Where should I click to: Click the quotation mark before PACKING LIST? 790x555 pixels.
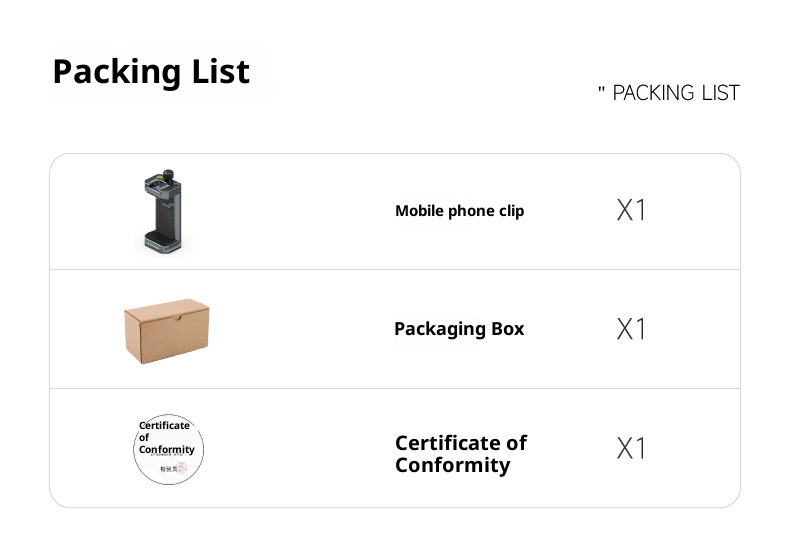click(x=602, y=92)
